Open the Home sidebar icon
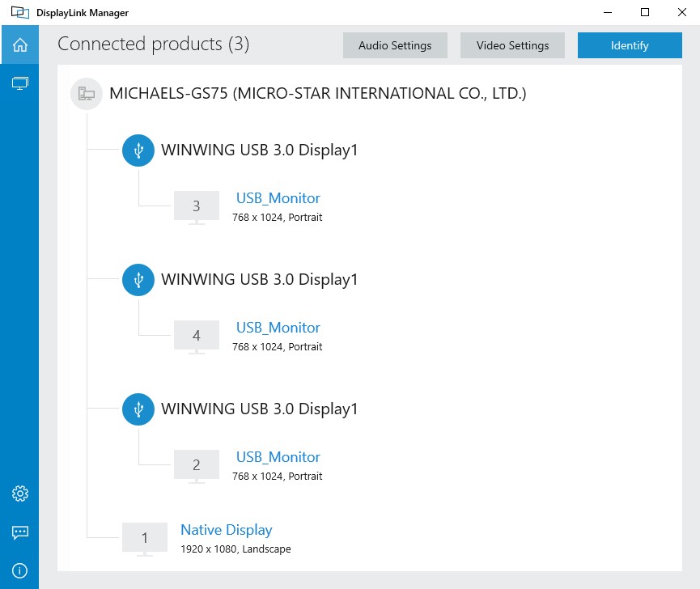Viewport: 700px width, 589px height. coord(20,44)
